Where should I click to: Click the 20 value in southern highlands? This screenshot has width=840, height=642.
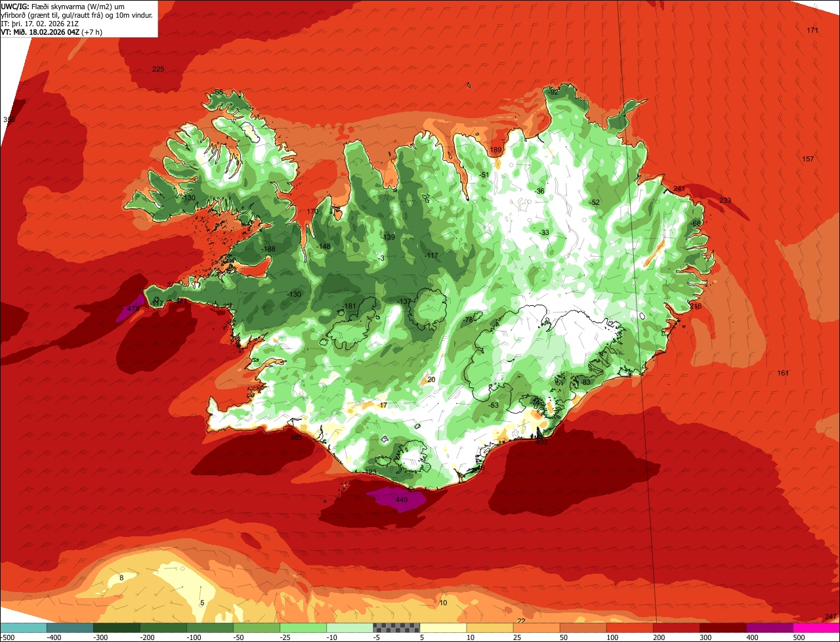(431, 379)
